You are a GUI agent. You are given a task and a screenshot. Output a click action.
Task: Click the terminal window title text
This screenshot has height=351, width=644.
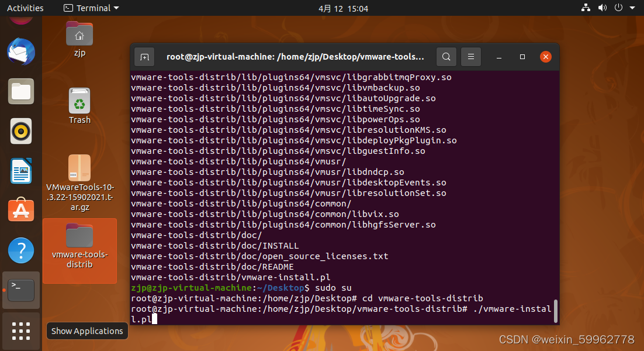coord(295,57)
